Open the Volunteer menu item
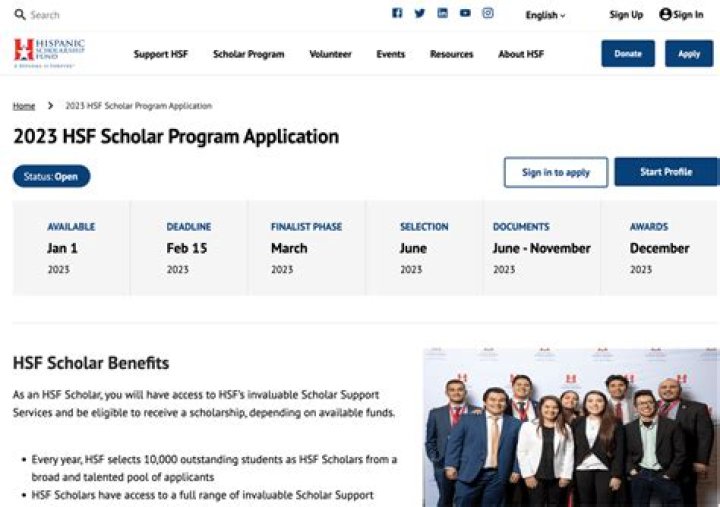Screen dimensions: 720x507 tap(330, 54)
